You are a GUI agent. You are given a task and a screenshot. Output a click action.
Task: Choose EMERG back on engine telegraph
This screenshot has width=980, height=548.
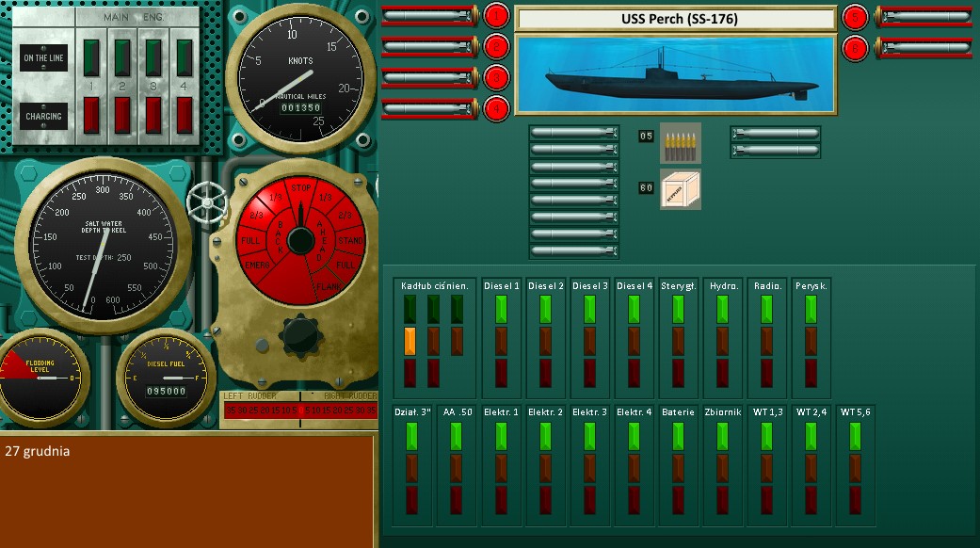[x=257, y=266]
